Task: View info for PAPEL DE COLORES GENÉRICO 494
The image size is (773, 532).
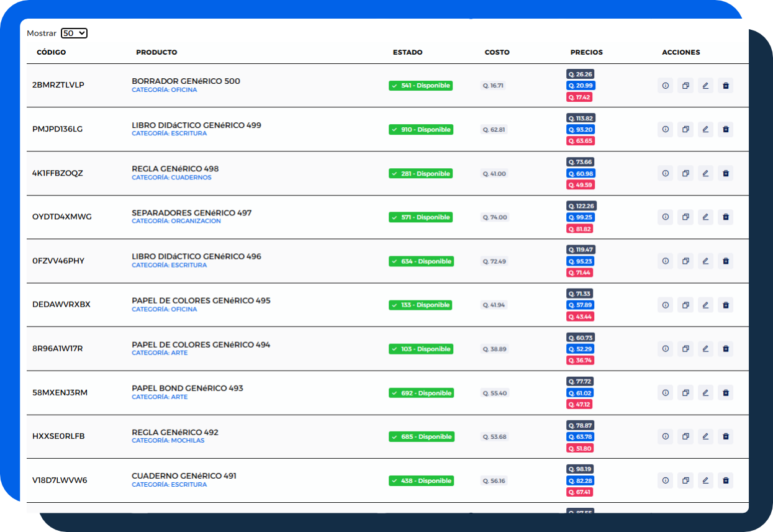Action: pos(666,349)
